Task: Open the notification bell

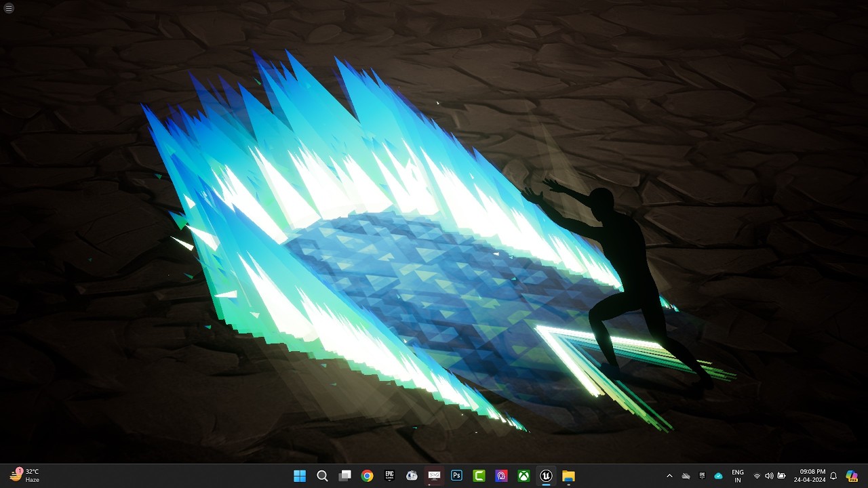Action: (x=833, y=476)
